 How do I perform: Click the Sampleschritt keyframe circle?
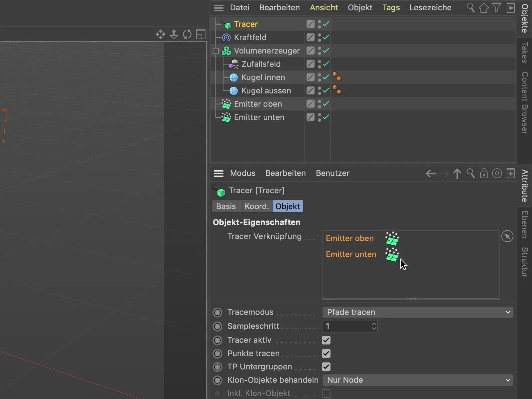(x=217, y=327)
